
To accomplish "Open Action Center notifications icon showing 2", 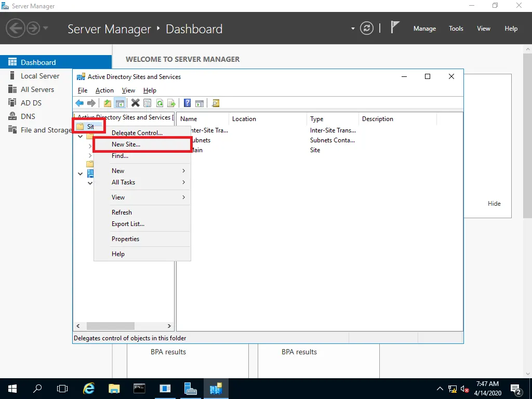I will point(516,389).
